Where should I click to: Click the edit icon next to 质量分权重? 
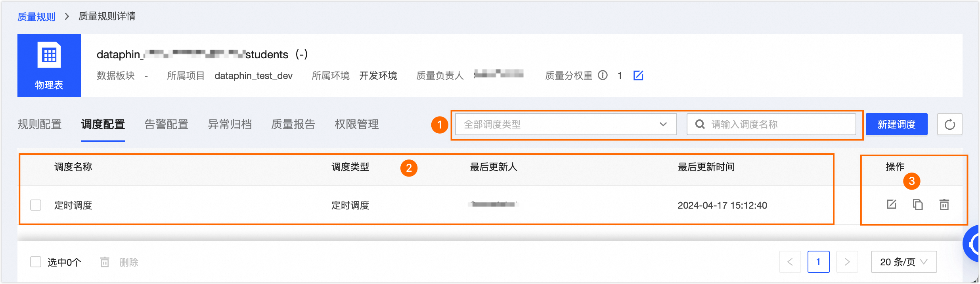638,75
